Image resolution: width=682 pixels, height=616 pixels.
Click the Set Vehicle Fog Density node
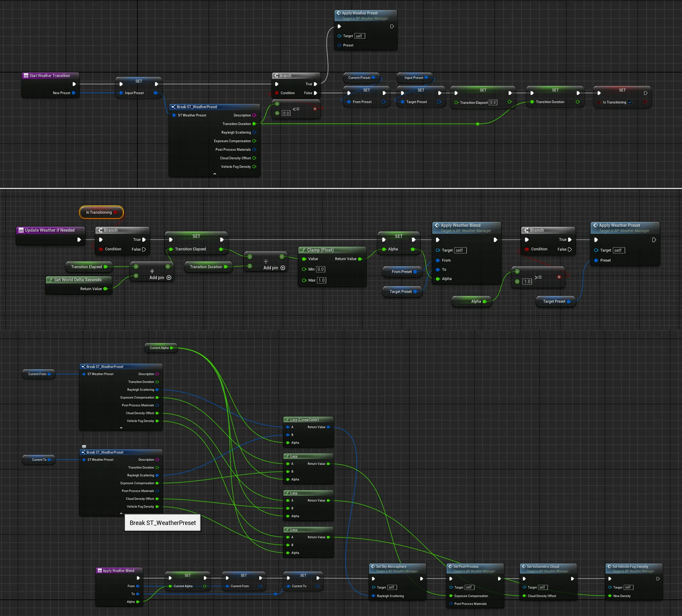click(x=634, y=582)
